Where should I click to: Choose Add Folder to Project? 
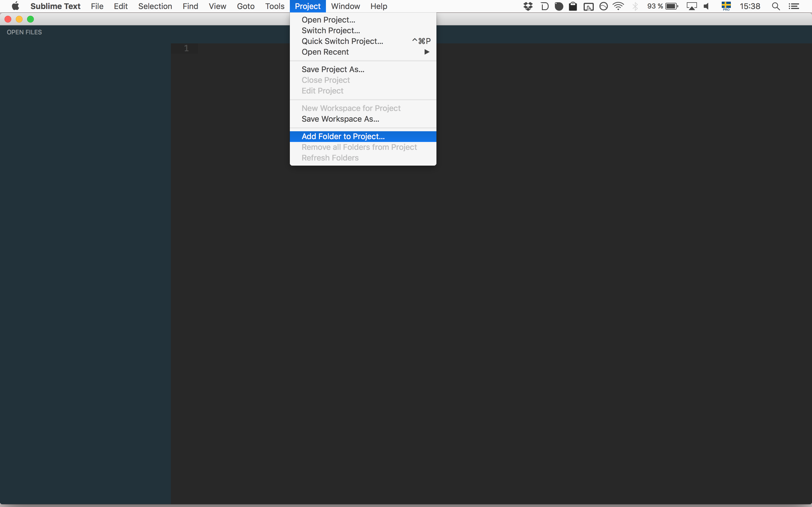[343, 137]
